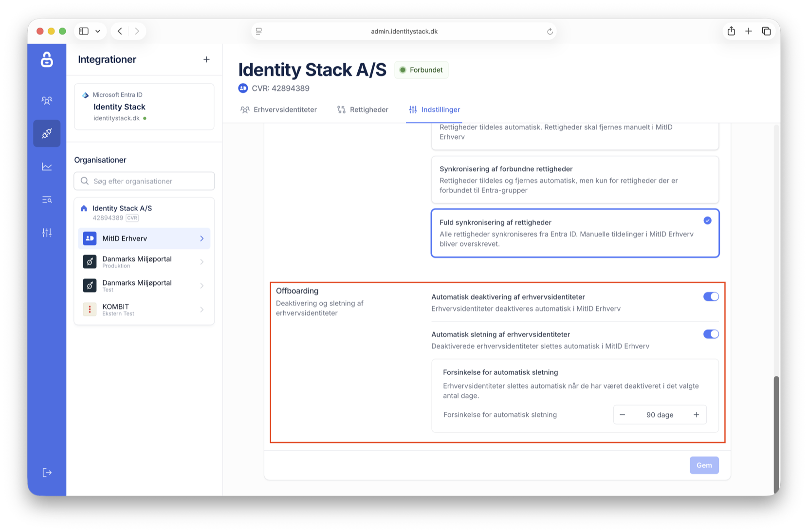Click the Danmarks Miljøportal Produktion icon
This screenshot has height=532, width=808.
pyautogui.click(x=90, y=262)
